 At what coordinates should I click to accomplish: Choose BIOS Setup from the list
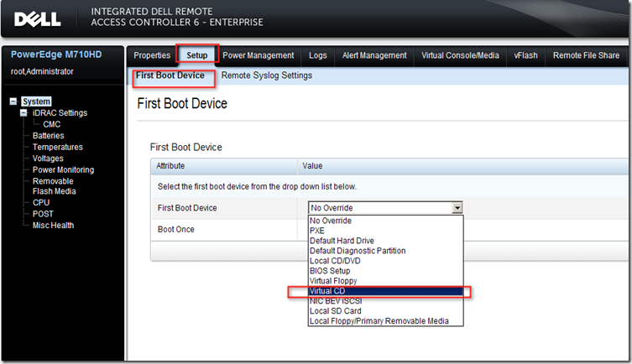[386, 271]
